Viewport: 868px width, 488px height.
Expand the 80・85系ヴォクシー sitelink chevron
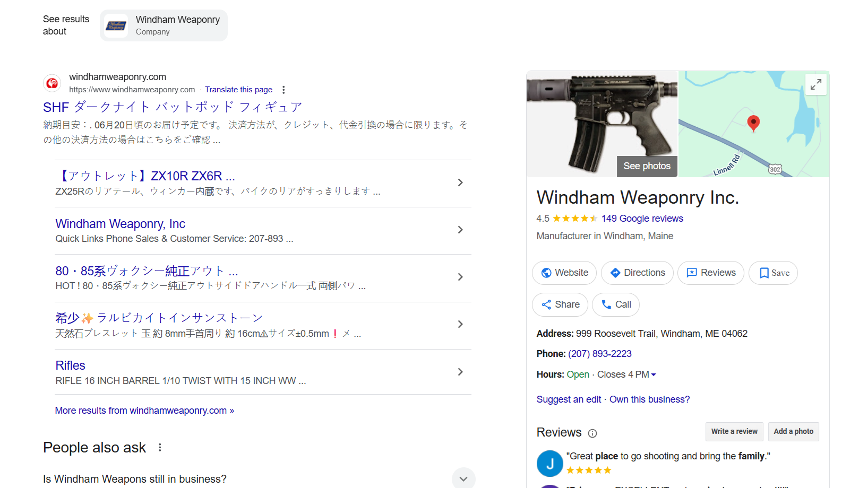coord(460,277)
